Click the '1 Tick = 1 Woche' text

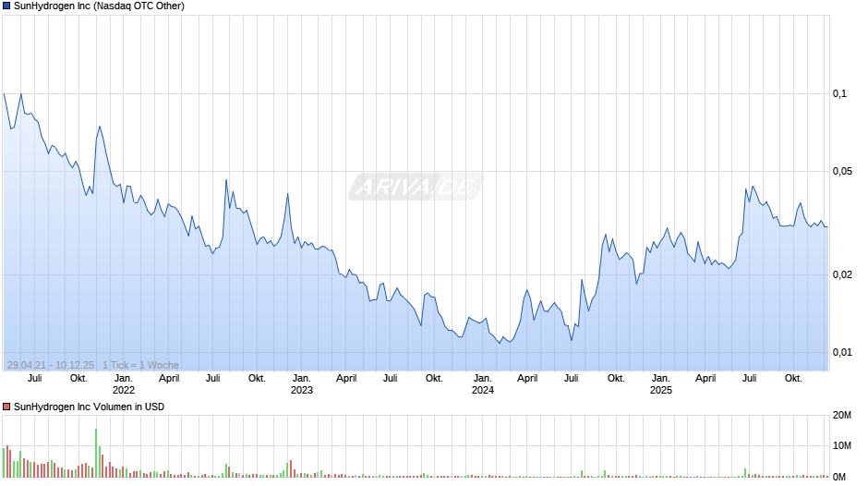(140, 365)
